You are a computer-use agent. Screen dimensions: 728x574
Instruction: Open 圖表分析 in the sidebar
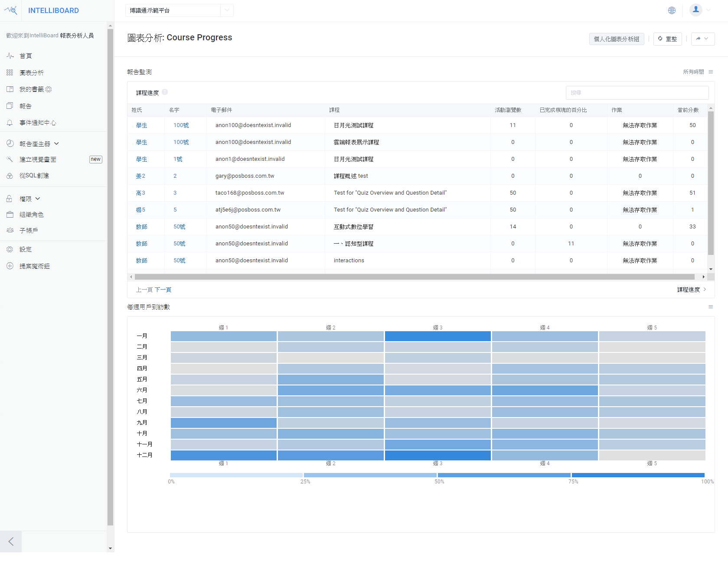coord(31,73)
